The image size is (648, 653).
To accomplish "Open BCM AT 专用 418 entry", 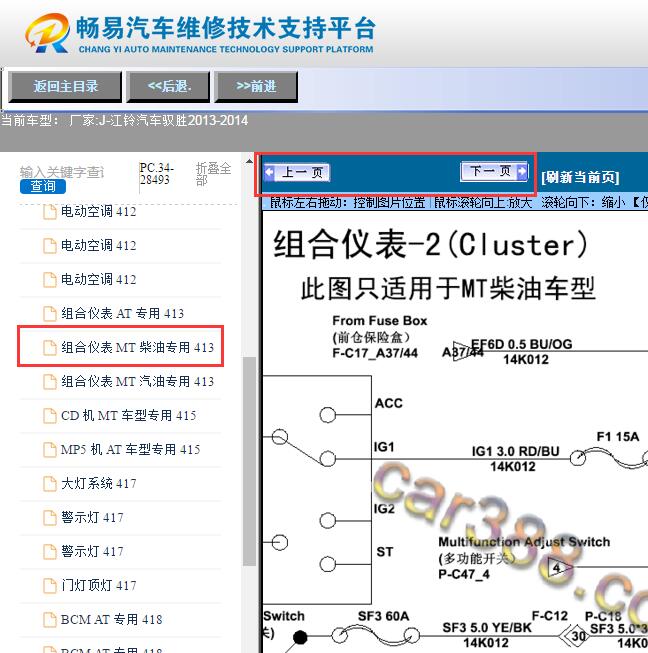I will 111,620.
